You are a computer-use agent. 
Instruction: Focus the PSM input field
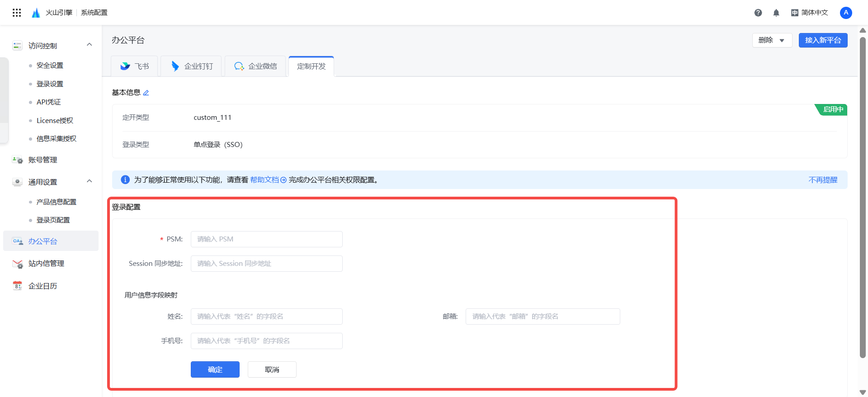267,239
